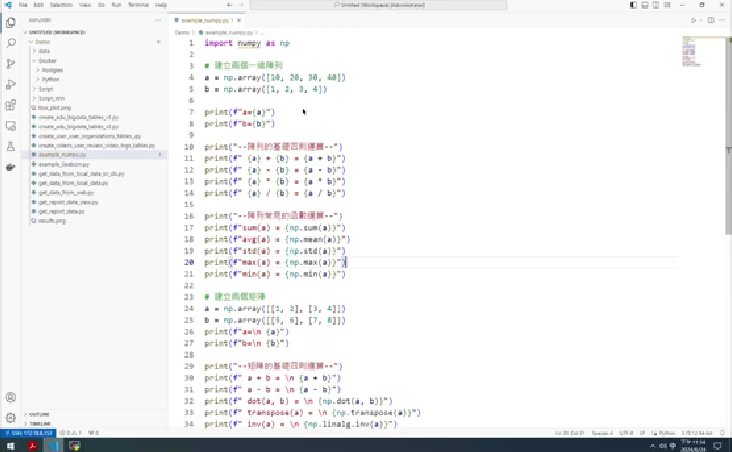Image resolution: width=732 pixels, height=452 pixels.
Task: Open the run button dropdown arrow
Action: (x=700, y=21)
